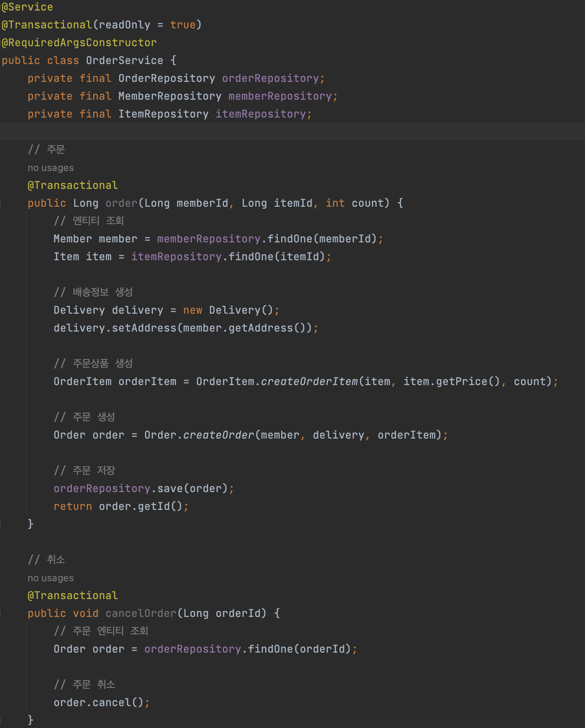Click the '// 주문 생성' comment
Image resolution: width=585 pixels, height=728 pixels.
[84, 417]
